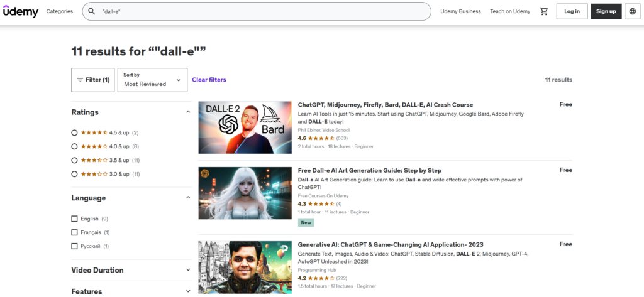Open the Filter (1) button

point(93,80)
